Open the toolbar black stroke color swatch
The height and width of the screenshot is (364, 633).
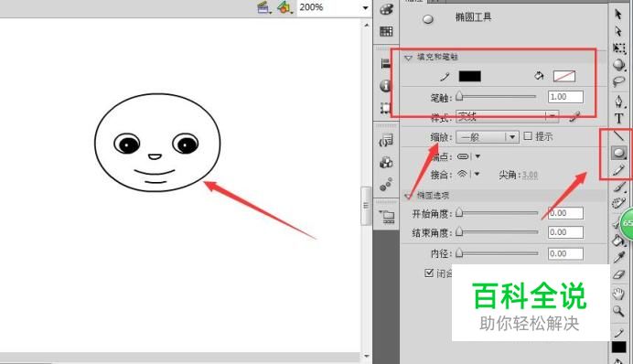click(x=619, y=348)
